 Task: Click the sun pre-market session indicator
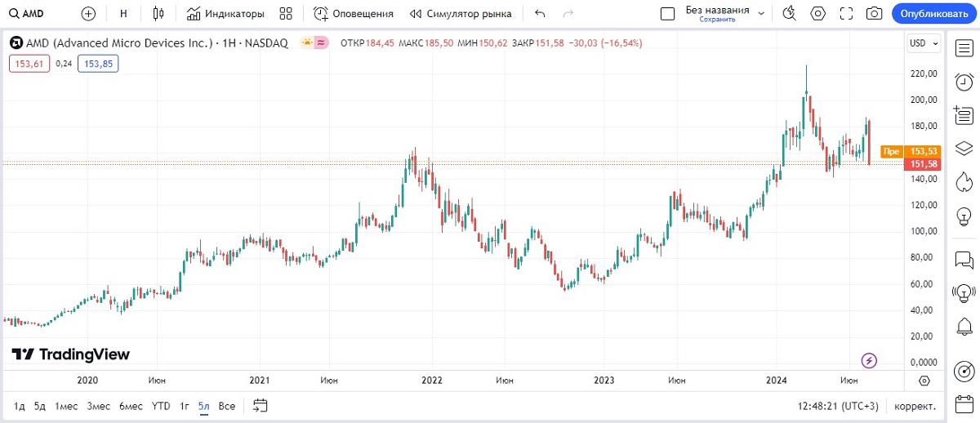point(307,42)
